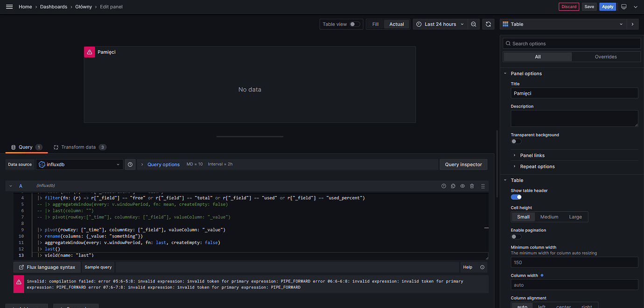This screenshot has height=308, width=644.
Task: Select the Overrides tab
Action: (606, 57)
